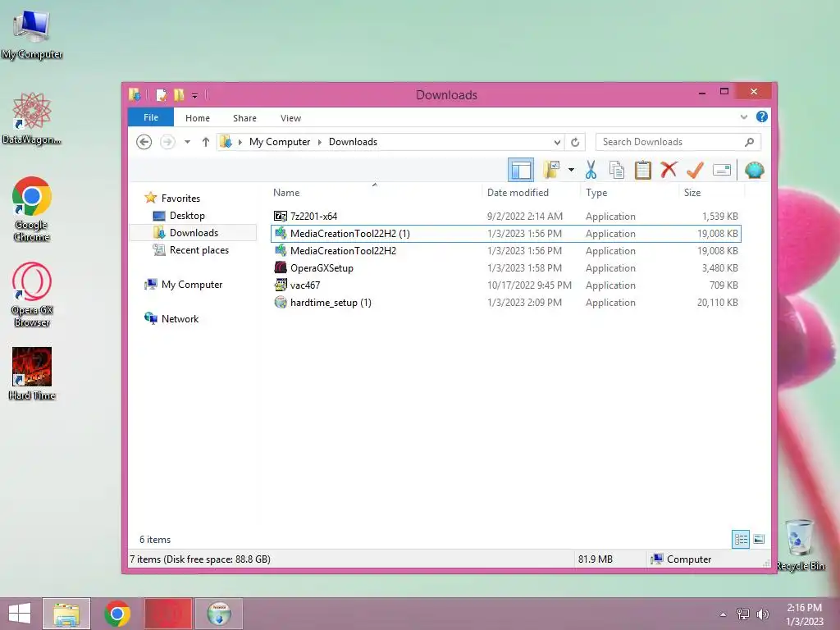This screenshot has height=630, width=840.
Task: Click the New folder icon in title bar
Action: pyautogui.click(x=179, y=95)
